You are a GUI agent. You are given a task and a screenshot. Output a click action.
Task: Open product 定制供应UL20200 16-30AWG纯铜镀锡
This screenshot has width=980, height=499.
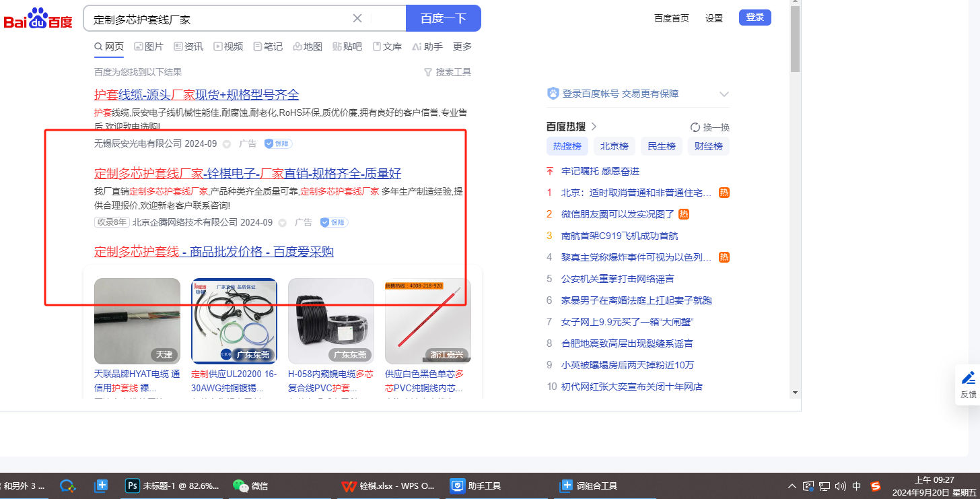[234, 380]
